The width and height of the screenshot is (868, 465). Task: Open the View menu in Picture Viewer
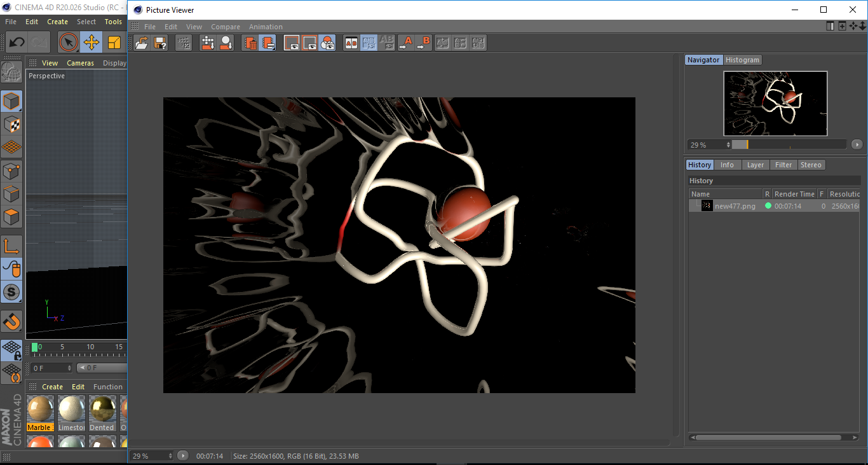pyautogui.click(x=194, y=27)
